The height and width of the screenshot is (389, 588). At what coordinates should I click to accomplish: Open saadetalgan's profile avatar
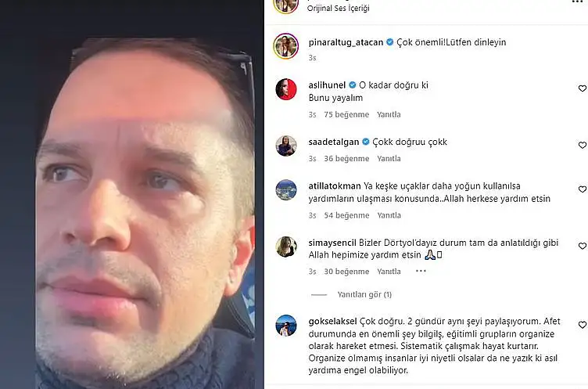[x=286, y=146]
